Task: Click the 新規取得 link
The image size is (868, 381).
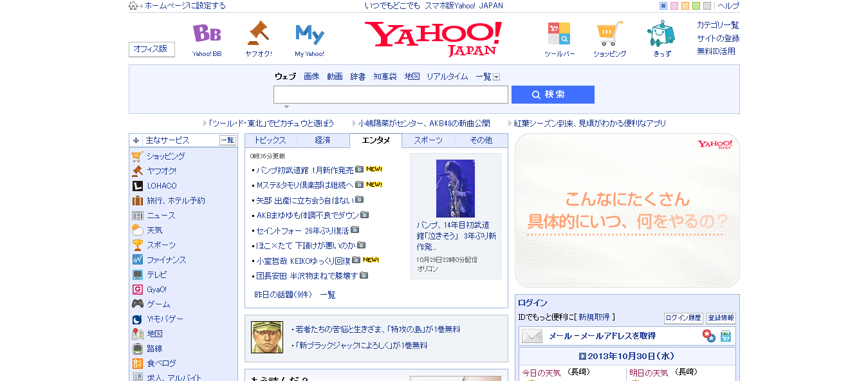Action: (594, 317)
